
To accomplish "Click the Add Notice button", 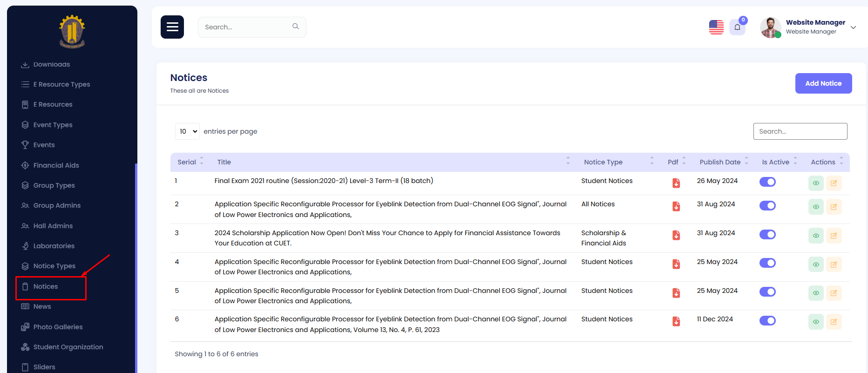I will pyautogui.click(x=823, y=83).
